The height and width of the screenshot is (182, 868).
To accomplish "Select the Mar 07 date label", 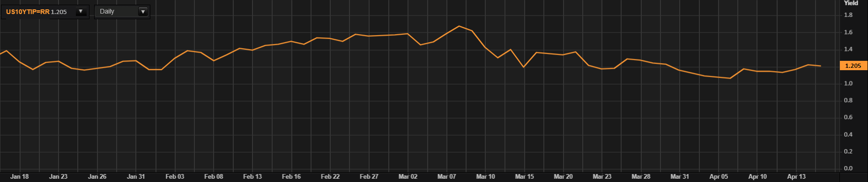I will tap(446, 177).
